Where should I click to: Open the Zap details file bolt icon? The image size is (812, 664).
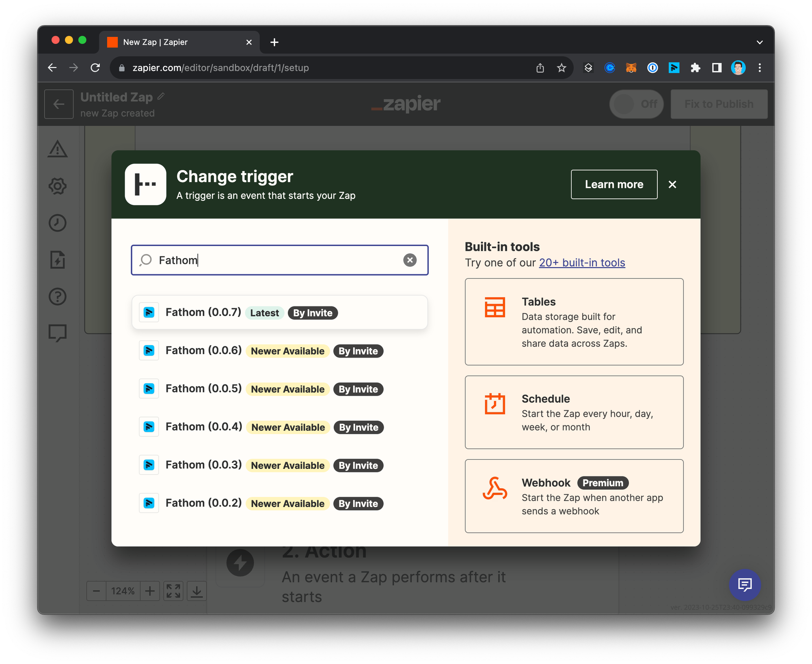(58, 260)
